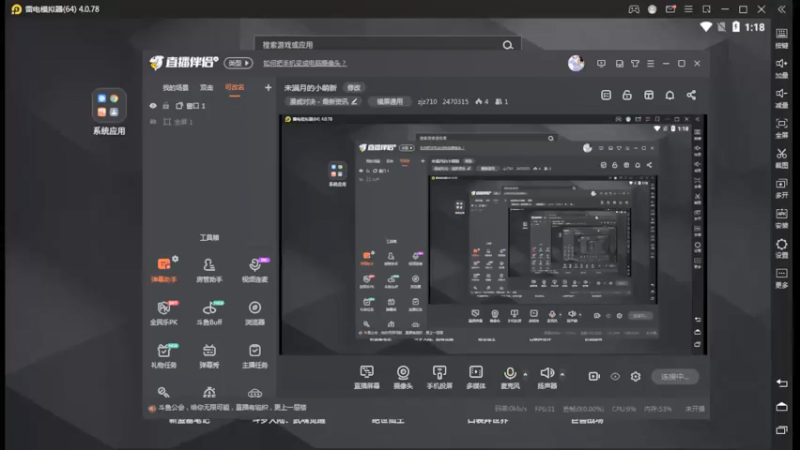The image size is (800, 450).
Task: Toggle visibility eye for 窗口 1 source
Action: [x=153, y=106]
